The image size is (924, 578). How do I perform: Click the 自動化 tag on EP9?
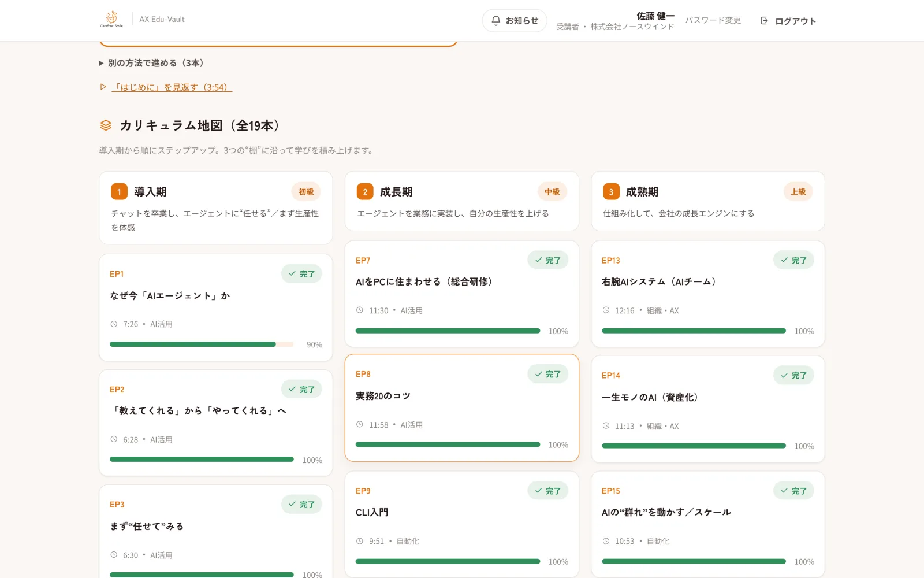pyautogui.click(x=408, y=541)
